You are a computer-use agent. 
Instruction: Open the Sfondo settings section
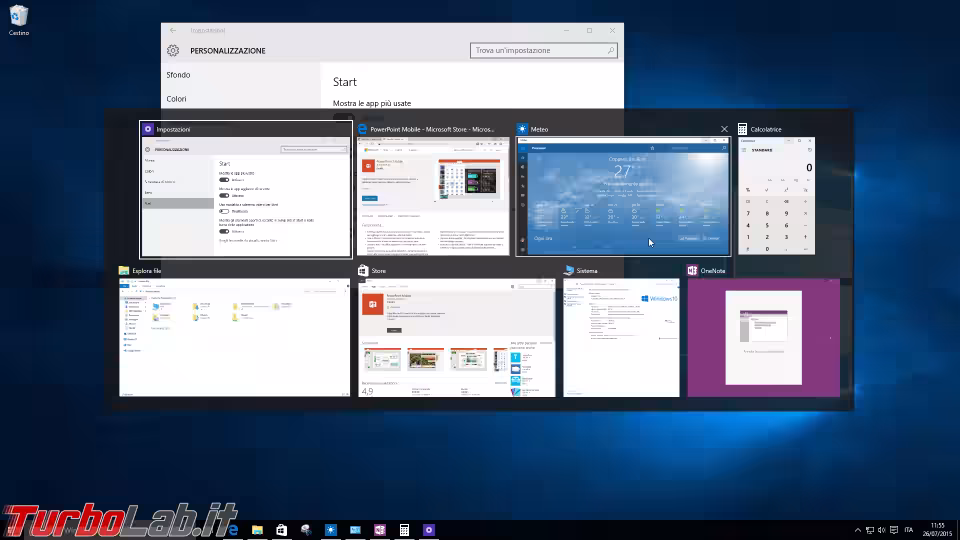pyautogui.click(x=178, y=75)
